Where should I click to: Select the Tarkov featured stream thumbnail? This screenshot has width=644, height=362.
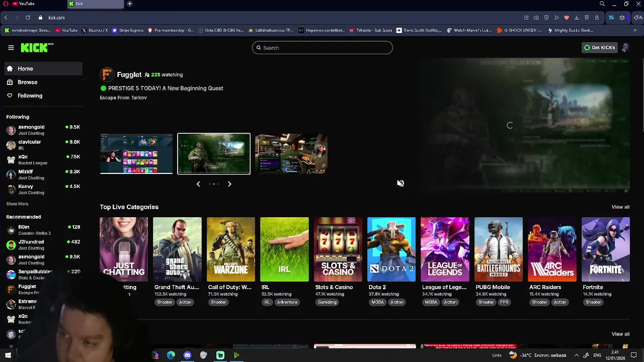(214, 154)
